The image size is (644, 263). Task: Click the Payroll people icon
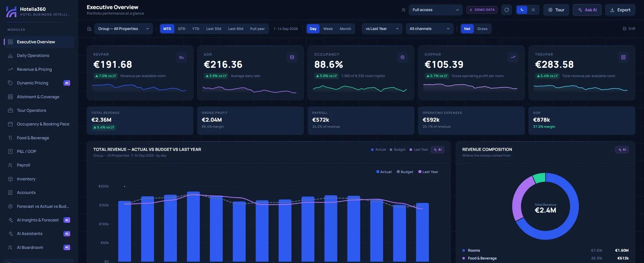pos(10,165)
